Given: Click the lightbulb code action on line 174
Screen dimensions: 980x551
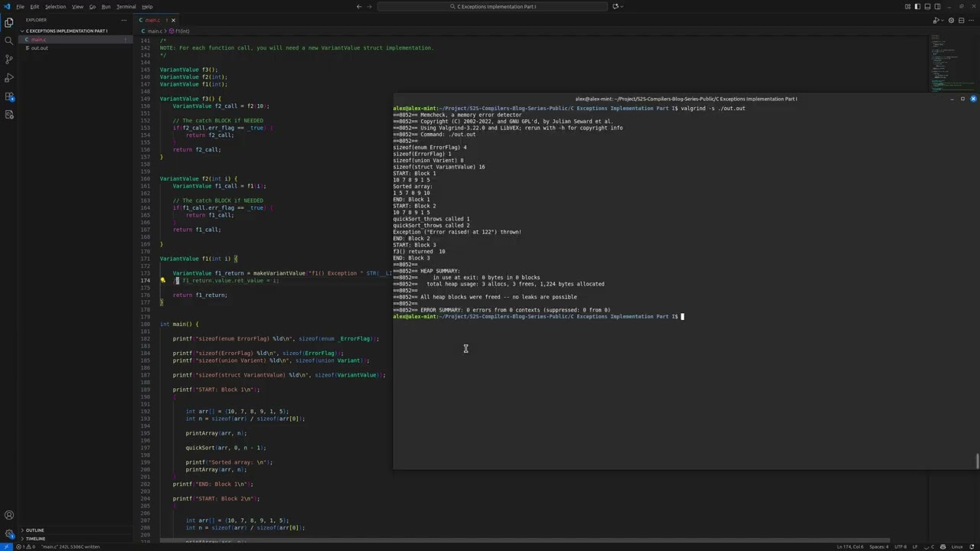Looking at the screenshot, I should tap(162, 281).
